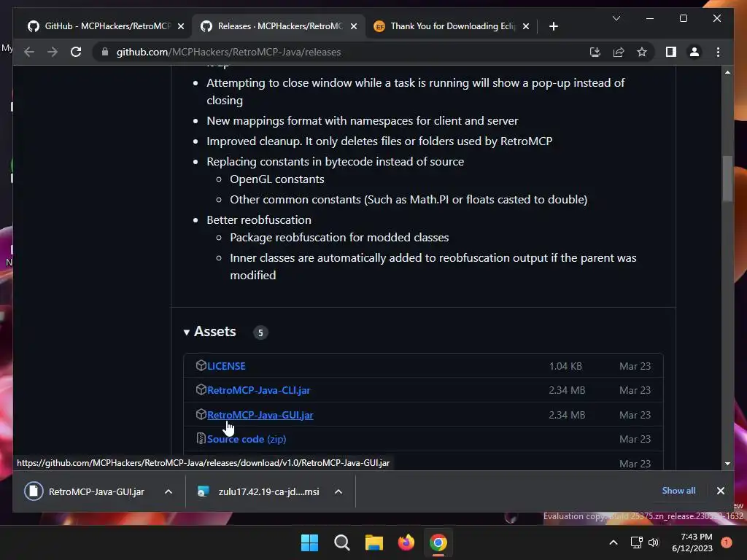
Task: Click the vertical scrollbar thumb
Action: [727, 179]
